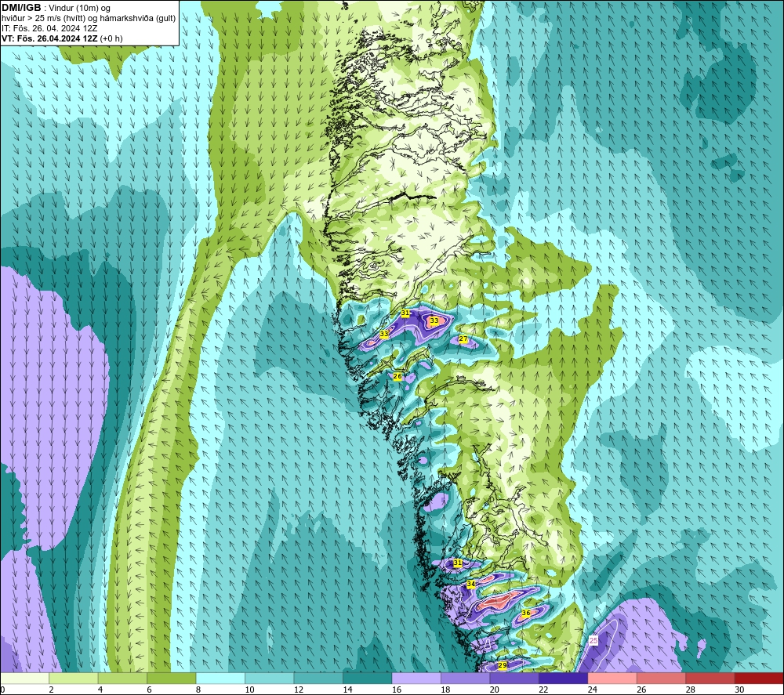This screenshot has width=784, height=695.
Task: Click the scale tick label 24
Action: (x=593, y=690)
